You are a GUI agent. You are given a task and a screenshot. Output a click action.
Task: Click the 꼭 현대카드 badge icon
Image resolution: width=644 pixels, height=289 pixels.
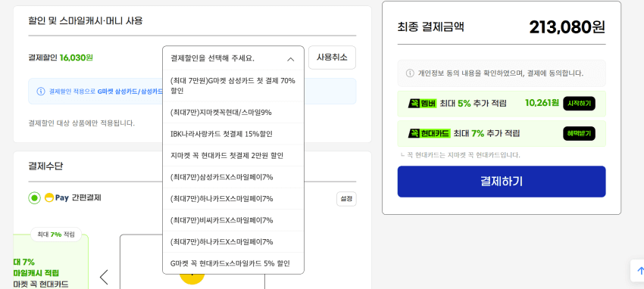(x=429, y=133)
